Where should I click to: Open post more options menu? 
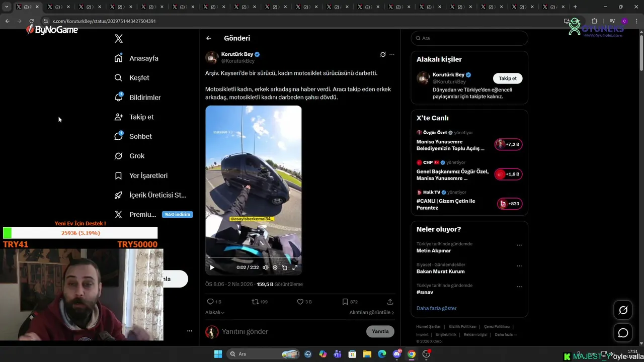point(392,54)
